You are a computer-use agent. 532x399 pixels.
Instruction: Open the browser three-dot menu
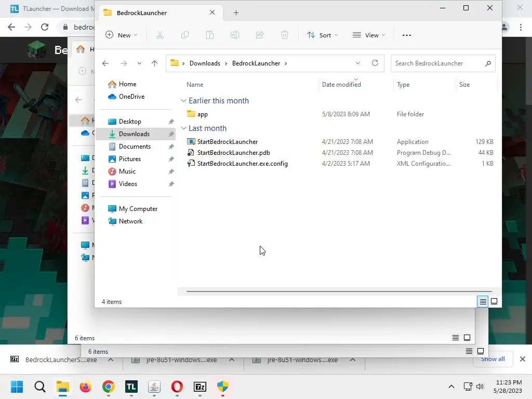click(x=521, y=27)
